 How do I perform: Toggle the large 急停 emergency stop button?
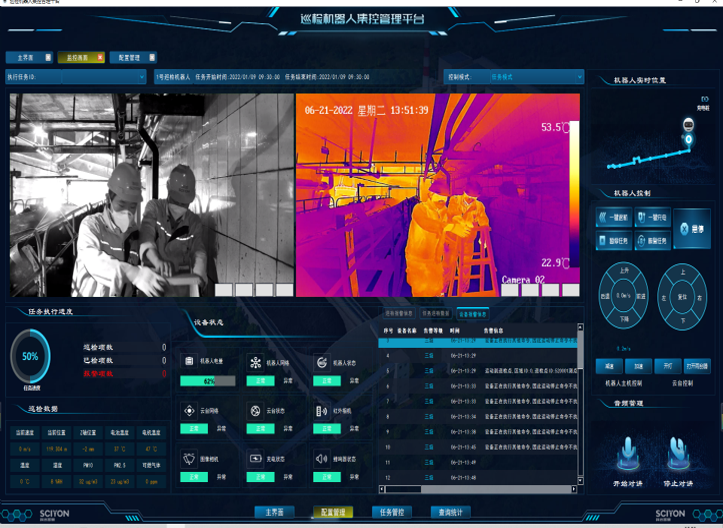pos(692,228)
